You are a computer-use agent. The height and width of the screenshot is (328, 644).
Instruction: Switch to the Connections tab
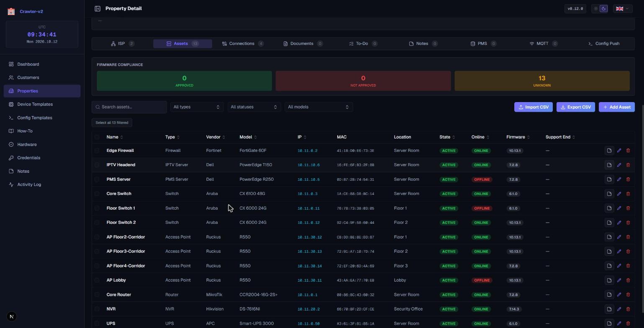point(243,44)
